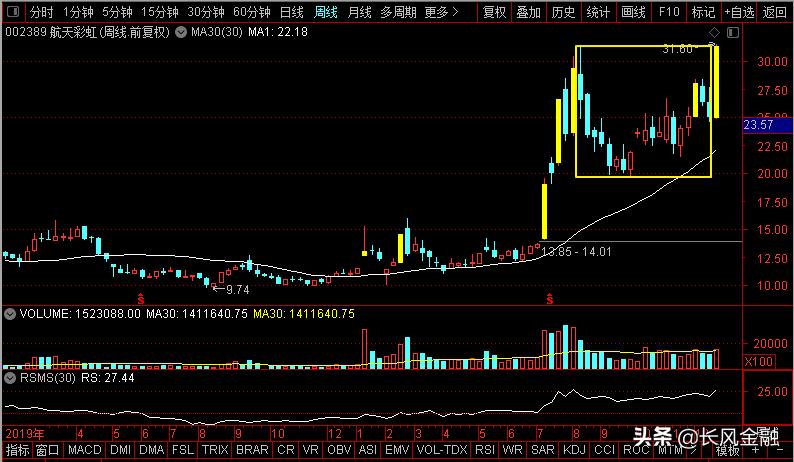This screenshot has height=462, width=794.
Task: Click the 9.74 low price annotation
Action: [x=237, y=290]
